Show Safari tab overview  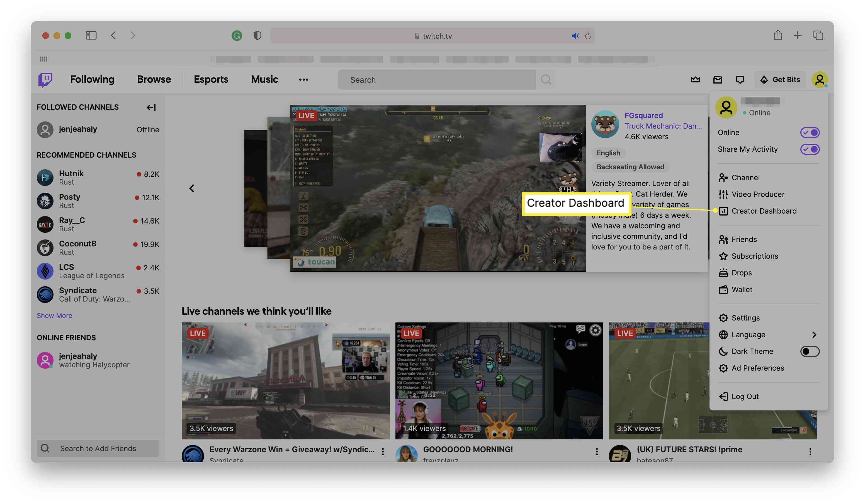click(x=818, y=35)
